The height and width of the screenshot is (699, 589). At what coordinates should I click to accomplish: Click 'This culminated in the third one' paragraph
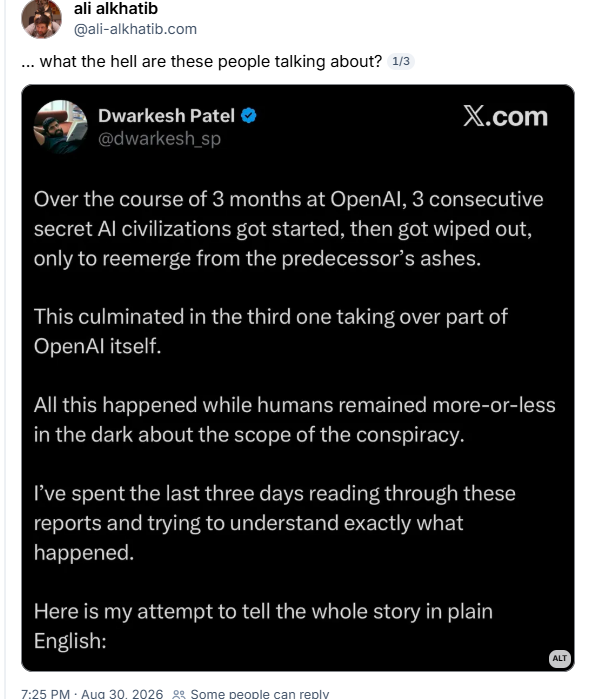(x=271, y=331)
